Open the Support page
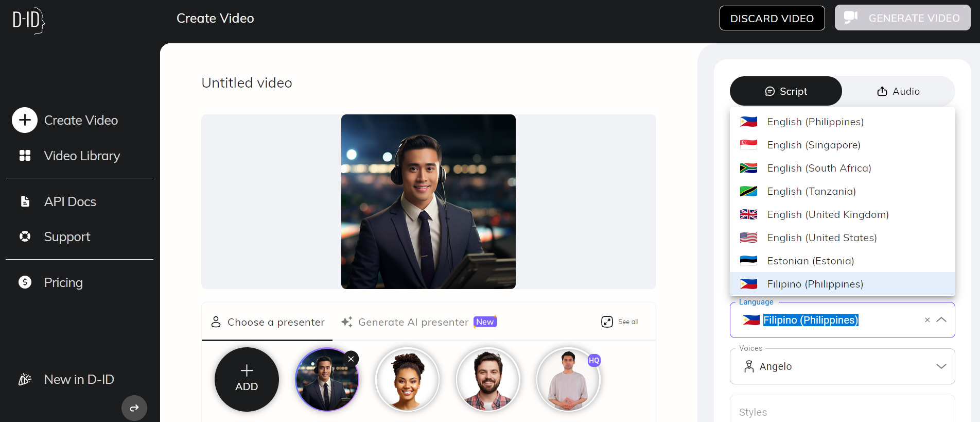 pyautogui.click(x=67, y=237)
